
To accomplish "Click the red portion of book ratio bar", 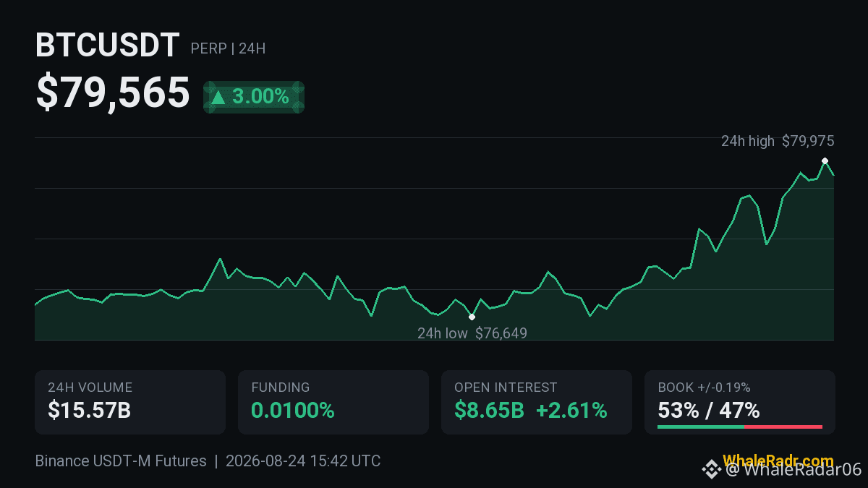I will tap(783, 427).
